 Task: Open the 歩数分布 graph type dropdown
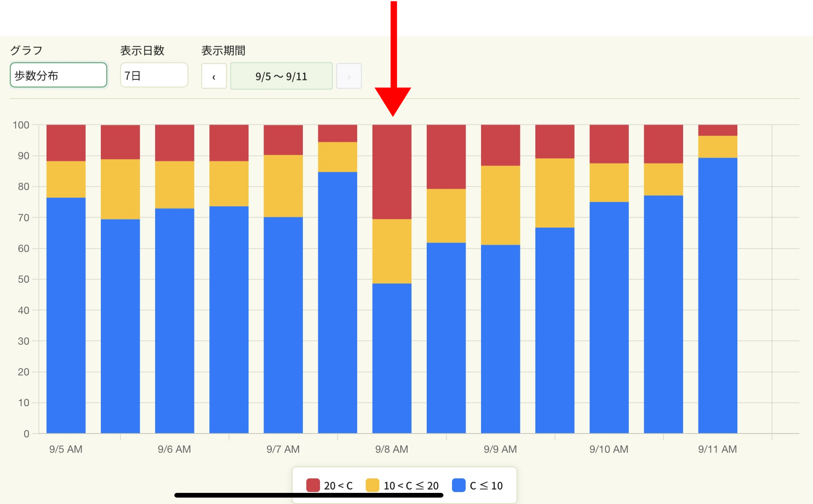coord(59,75)
